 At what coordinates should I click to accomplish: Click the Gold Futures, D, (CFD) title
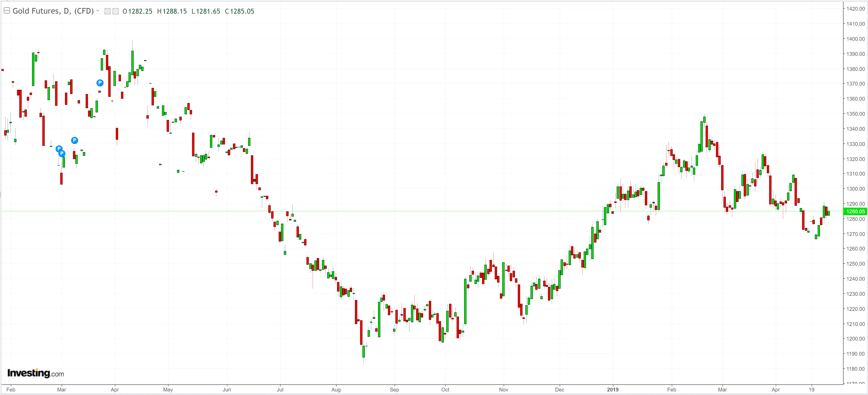(53, 11)
